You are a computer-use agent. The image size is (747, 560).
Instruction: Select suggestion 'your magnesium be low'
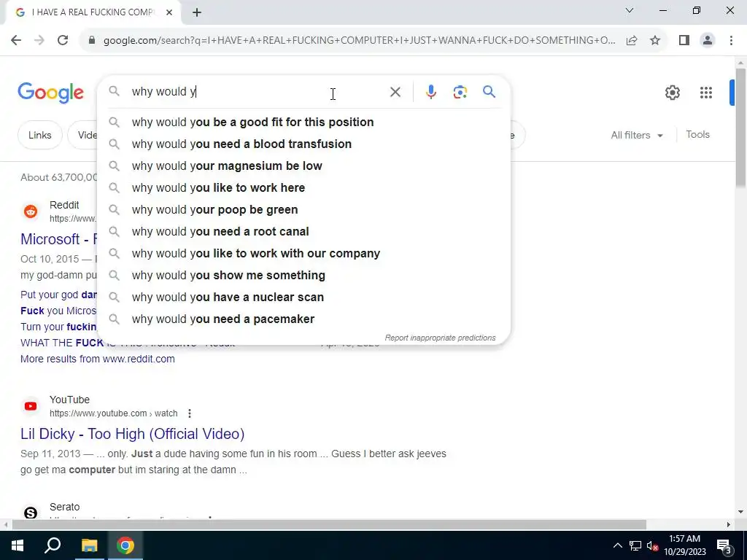tap(303, 166)
